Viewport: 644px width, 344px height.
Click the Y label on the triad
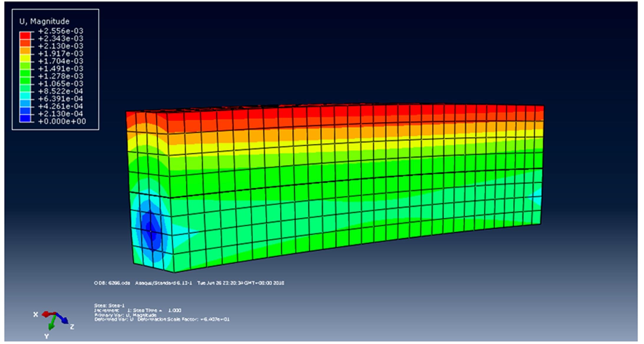[47, 336]
